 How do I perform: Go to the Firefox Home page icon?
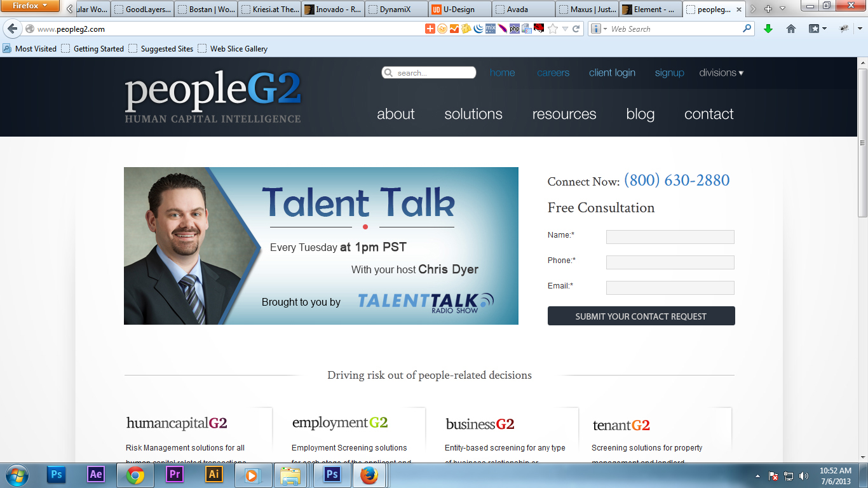point(791,29)
